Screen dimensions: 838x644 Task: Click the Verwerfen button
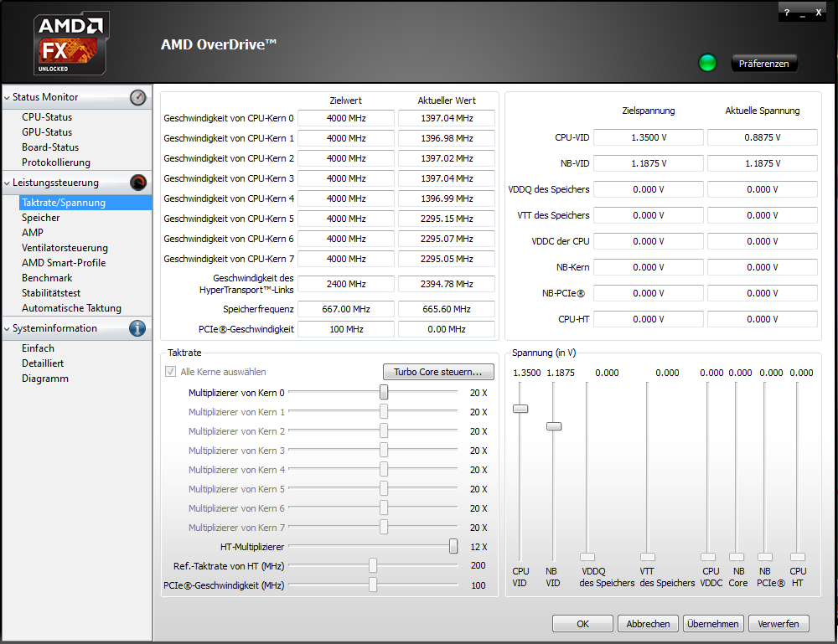coord(779,623)
